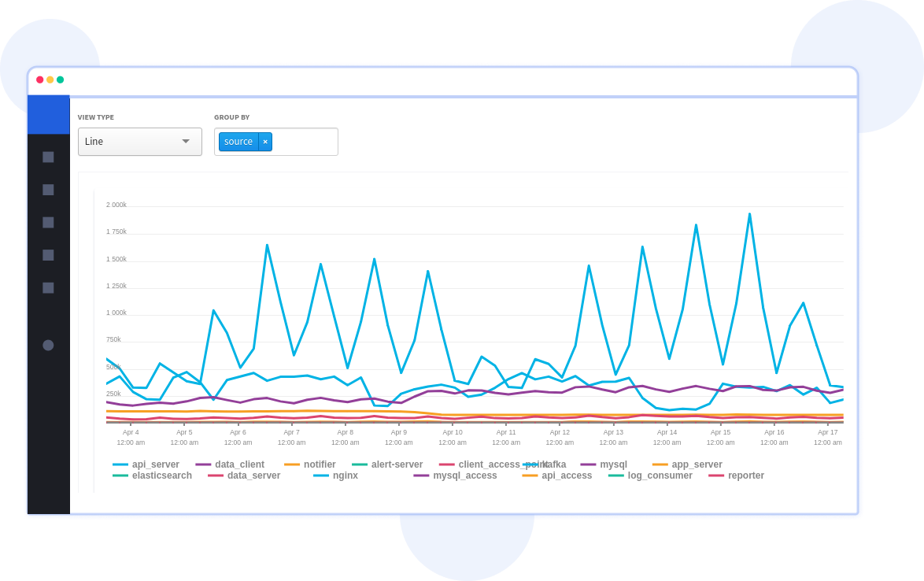
Task: Toggle api_server series in legend
Action: [x=155, y=464]
